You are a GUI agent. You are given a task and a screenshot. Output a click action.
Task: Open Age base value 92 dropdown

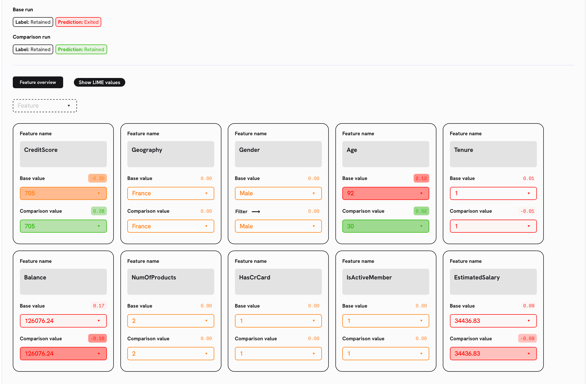386,193
